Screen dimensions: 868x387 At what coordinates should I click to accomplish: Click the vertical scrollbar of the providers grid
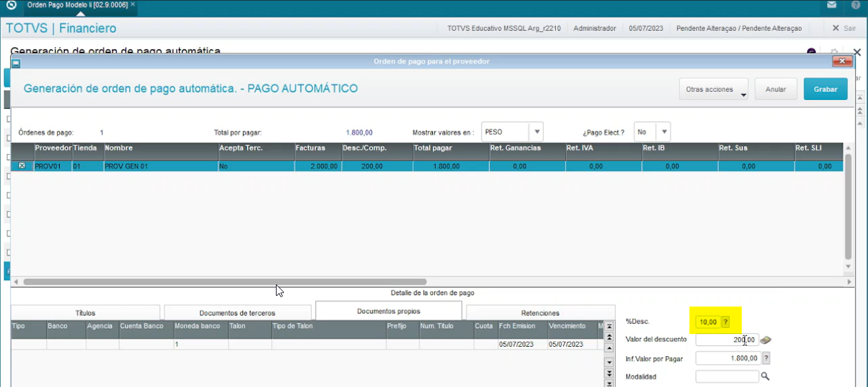point(849,207)
